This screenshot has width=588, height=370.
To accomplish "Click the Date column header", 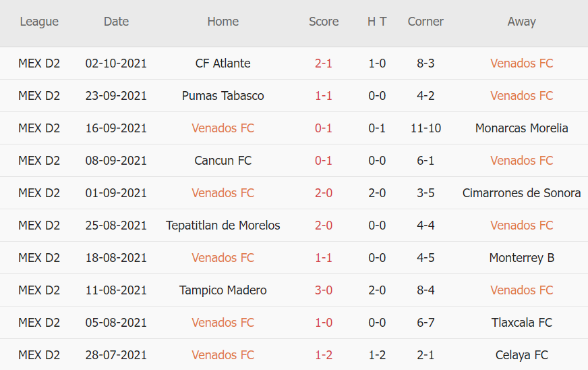I will [116, 22].
